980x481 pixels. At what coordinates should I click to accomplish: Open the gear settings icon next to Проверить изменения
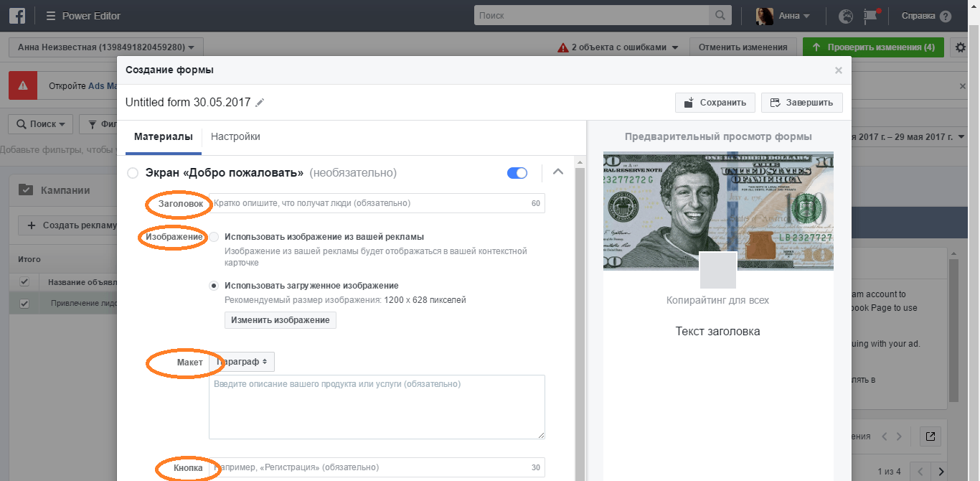tap(961, 47)
